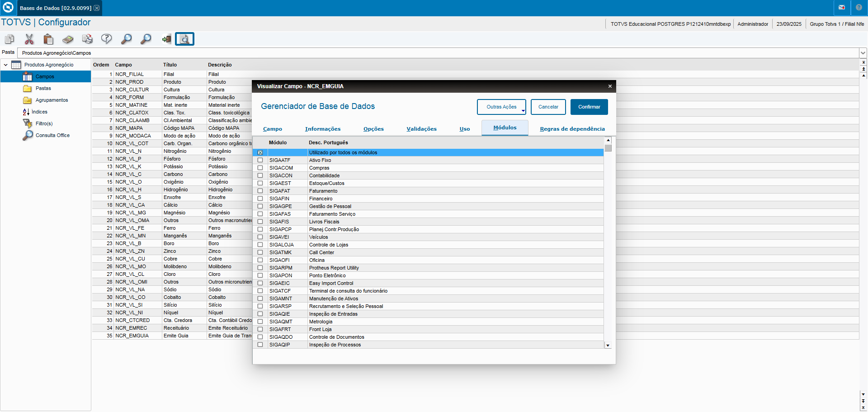Click the Copy icon in the toolbar

pyautogui.click(x=9, y=39)
